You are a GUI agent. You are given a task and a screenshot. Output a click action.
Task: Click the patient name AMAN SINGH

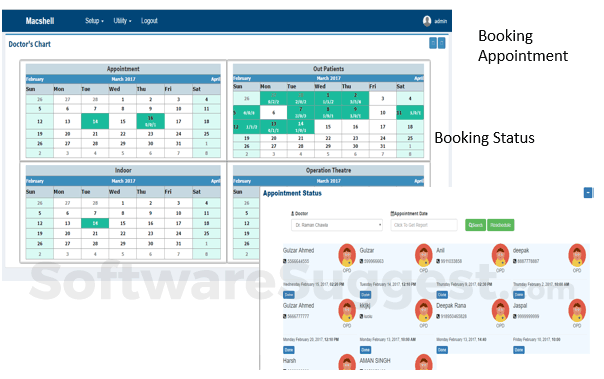click(x=375, y=361)
